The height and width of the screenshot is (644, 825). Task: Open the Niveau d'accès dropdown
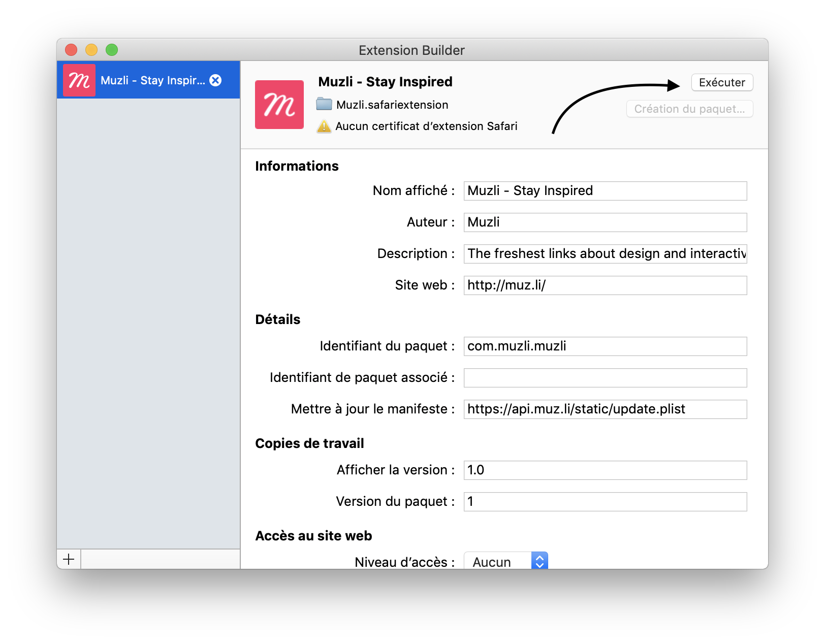tap(506, 562)
